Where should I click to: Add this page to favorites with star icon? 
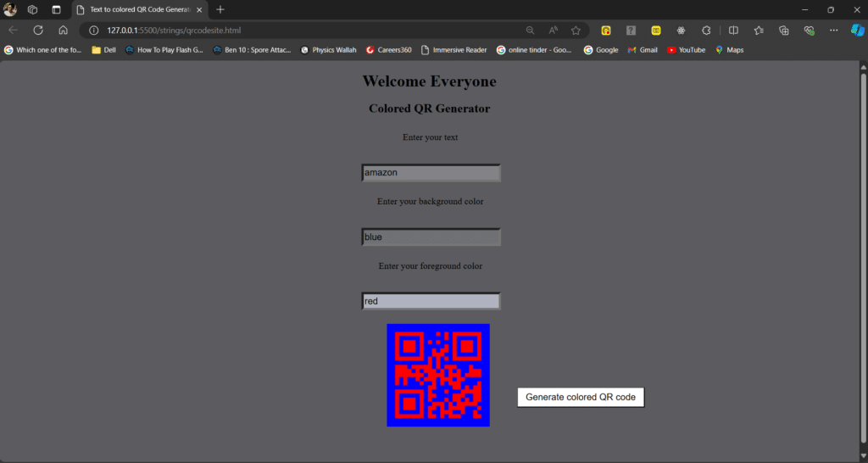tap(576, 30)
